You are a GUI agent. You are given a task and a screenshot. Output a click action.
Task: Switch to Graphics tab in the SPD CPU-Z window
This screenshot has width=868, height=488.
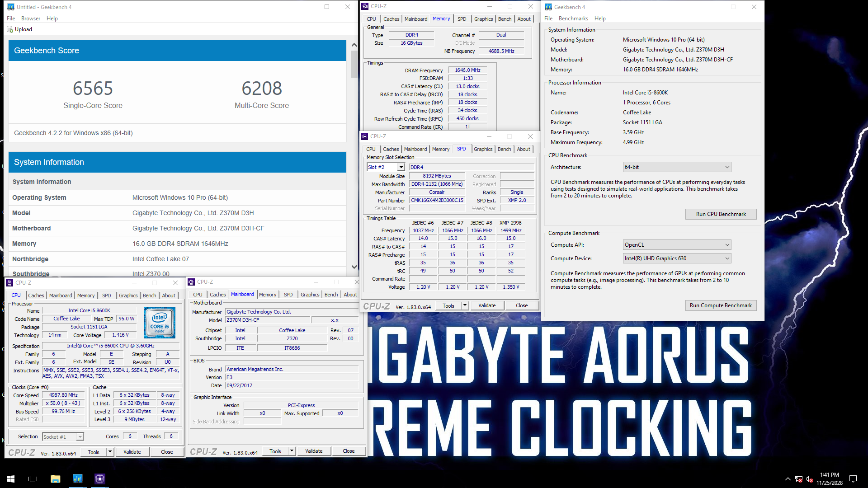(x=483, y=149)
